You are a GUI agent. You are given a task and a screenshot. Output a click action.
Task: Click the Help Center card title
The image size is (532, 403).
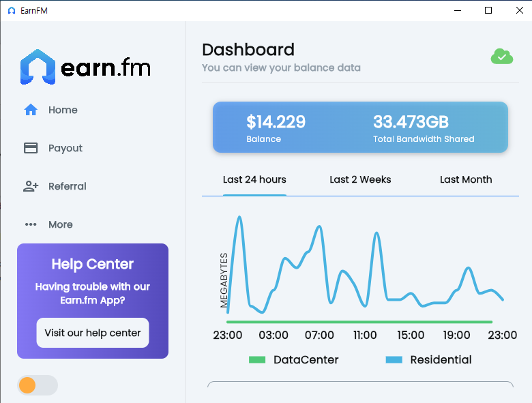[x=93, y=264]
